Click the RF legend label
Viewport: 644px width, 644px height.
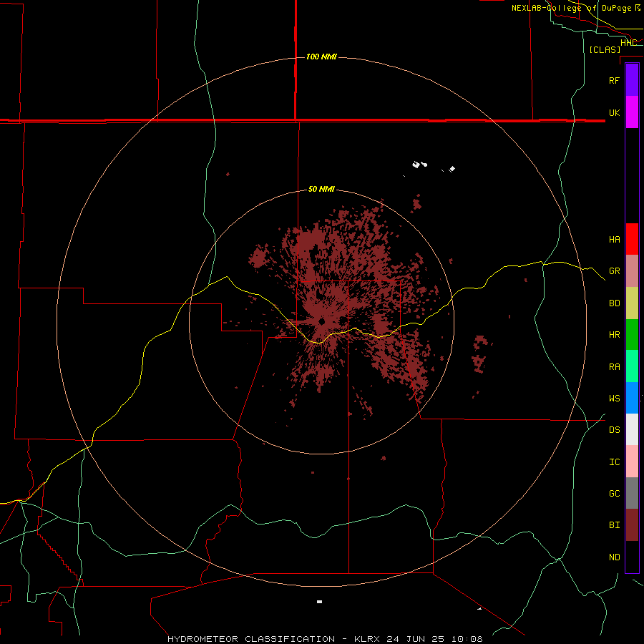(614, 80)
